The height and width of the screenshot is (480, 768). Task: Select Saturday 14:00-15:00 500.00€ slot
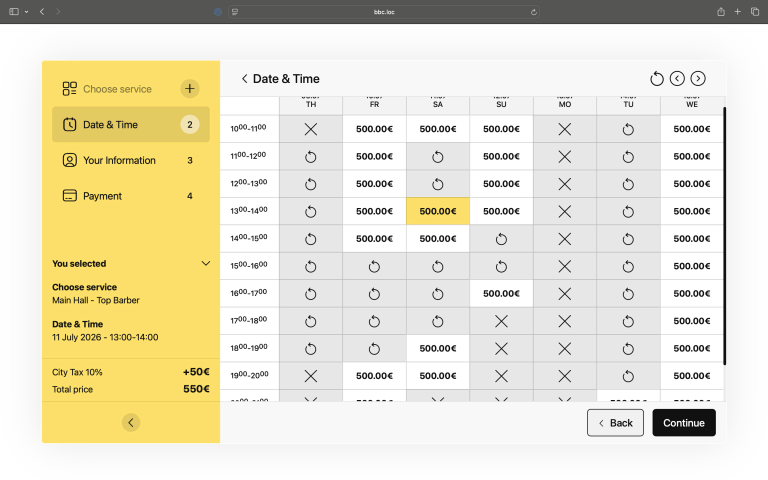[438, 239]
